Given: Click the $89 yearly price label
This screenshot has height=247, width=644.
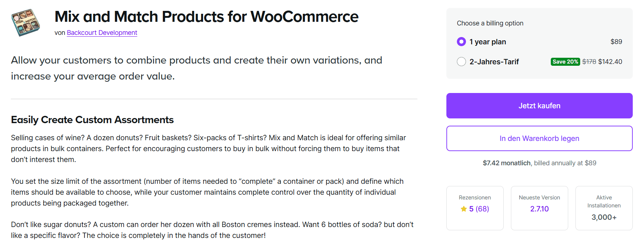Looking at the screenshot, I should tap(616, 41).
